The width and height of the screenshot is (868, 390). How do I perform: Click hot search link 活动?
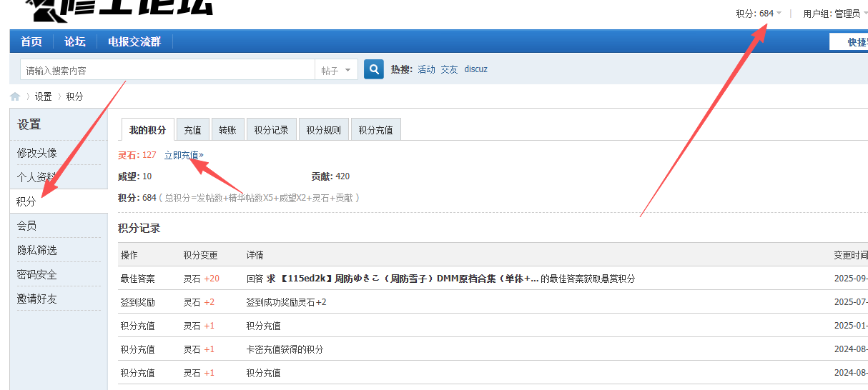click(427, 69)
